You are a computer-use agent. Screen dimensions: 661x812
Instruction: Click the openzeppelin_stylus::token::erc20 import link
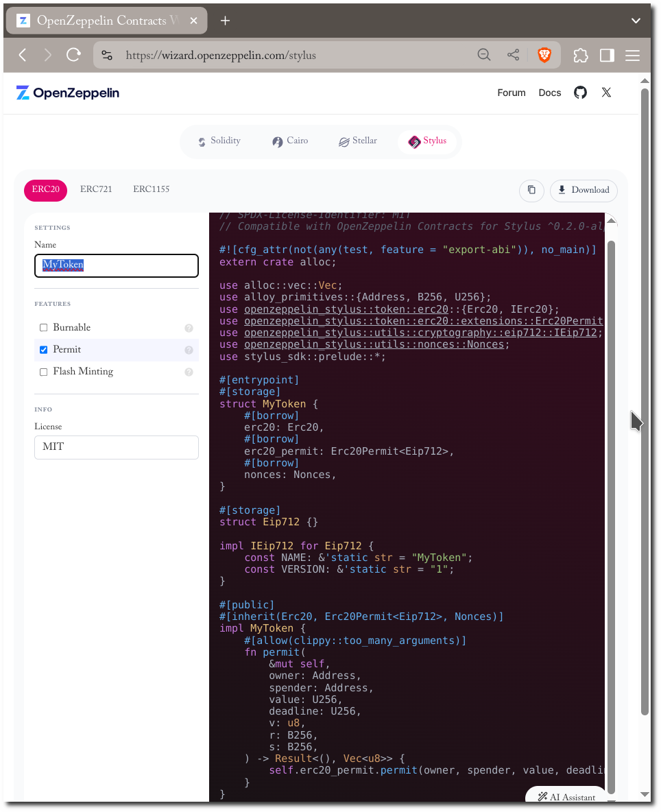(x=346, y=309)
